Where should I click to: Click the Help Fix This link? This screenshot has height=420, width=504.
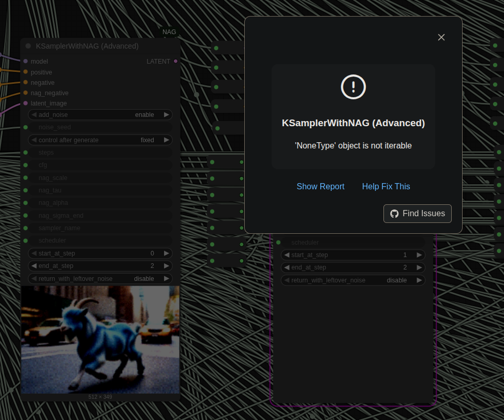click(386, 186)
